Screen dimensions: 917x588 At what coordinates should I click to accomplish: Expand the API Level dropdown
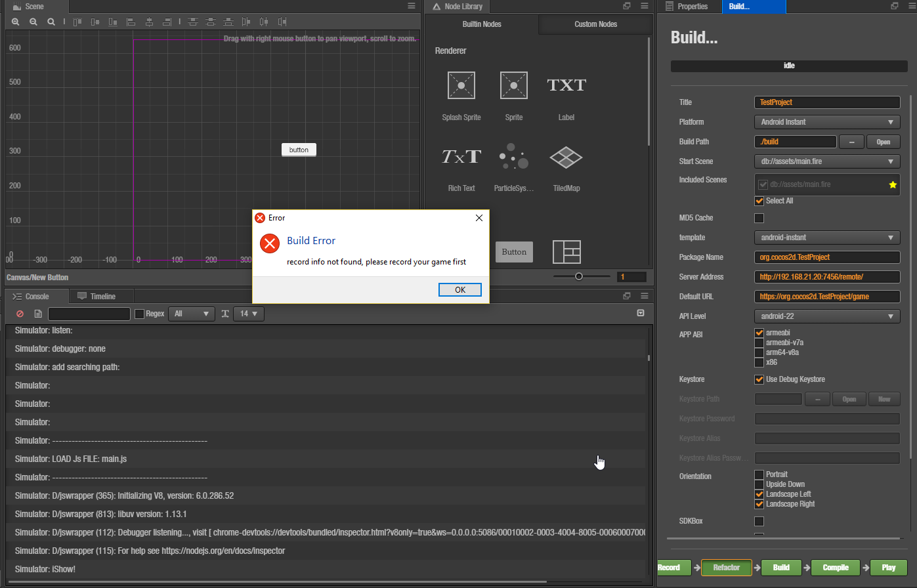[827, 316]
